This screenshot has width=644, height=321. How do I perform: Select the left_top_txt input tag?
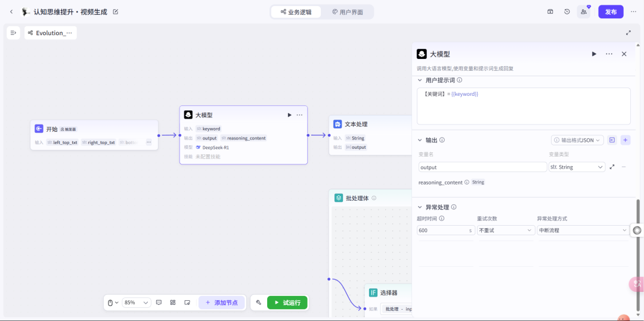[63, 142]
